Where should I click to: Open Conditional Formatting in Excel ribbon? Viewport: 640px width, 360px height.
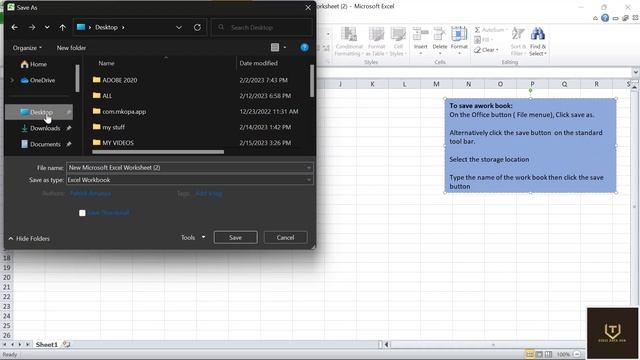[x=349, y=41]
